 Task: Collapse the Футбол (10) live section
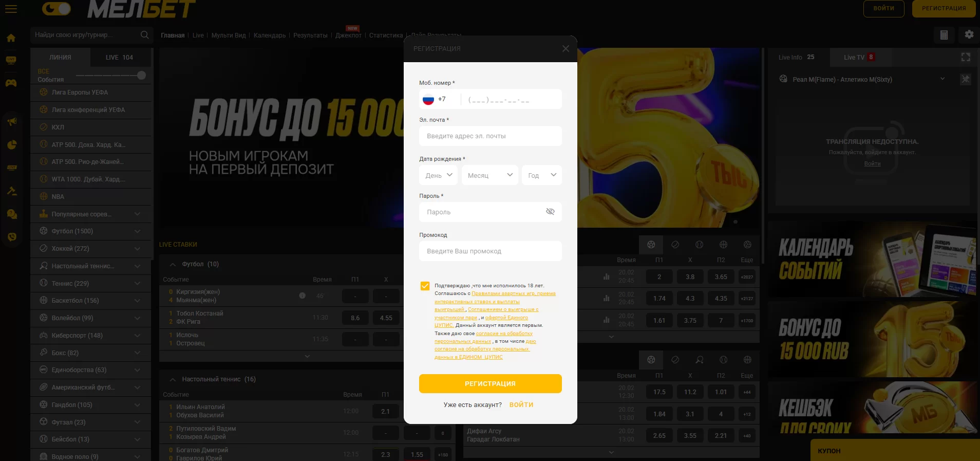173,264
